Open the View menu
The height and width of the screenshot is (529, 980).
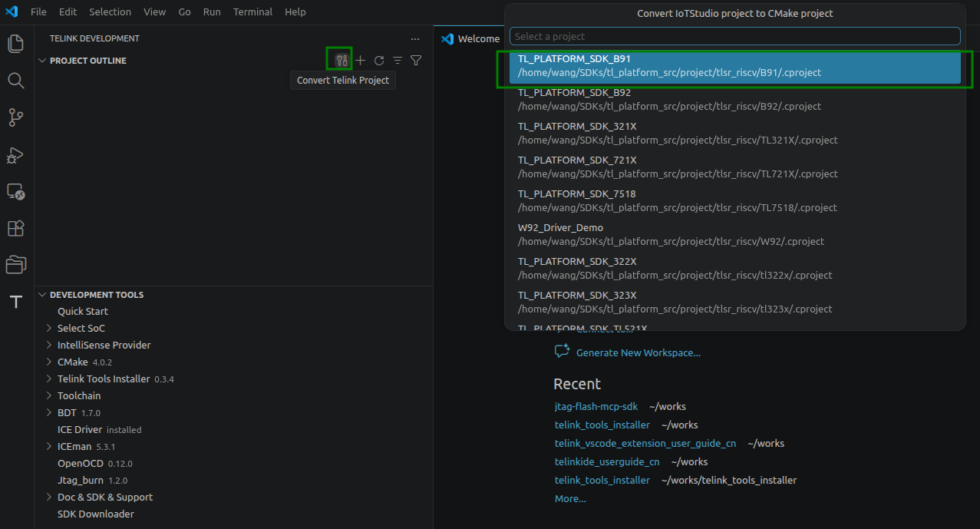(154, 12)
